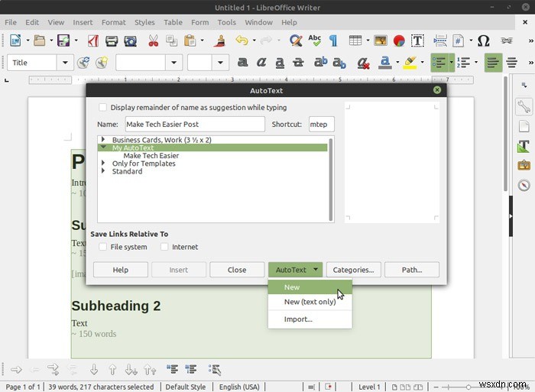Screen dimensions: 535x392
Task: Open the font name dropdown arrow
Action: coord(173,63)
